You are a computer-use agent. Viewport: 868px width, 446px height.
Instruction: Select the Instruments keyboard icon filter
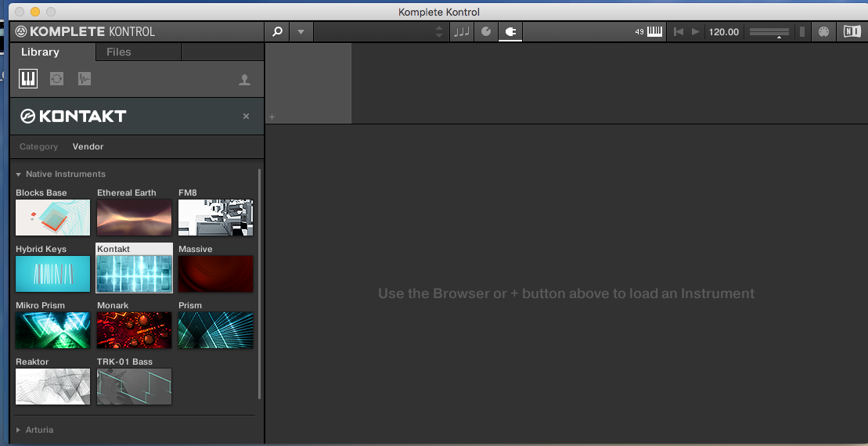tap(28, 78)
